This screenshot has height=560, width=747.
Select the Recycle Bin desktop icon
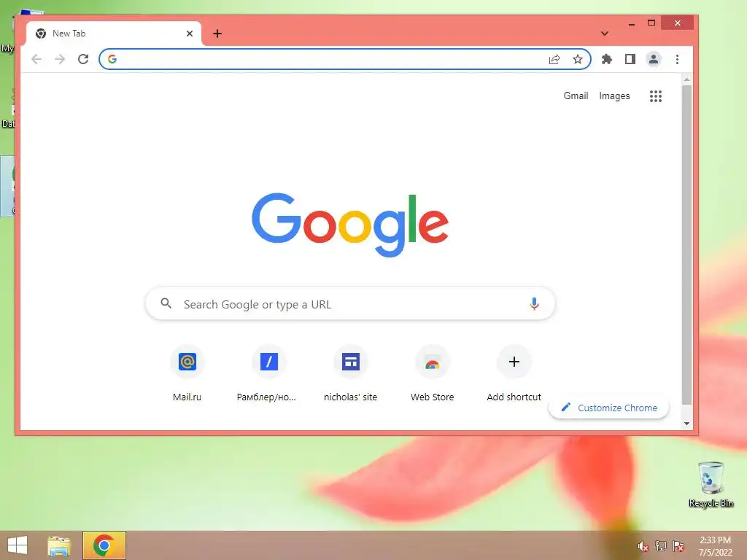(x=711, y=484)
